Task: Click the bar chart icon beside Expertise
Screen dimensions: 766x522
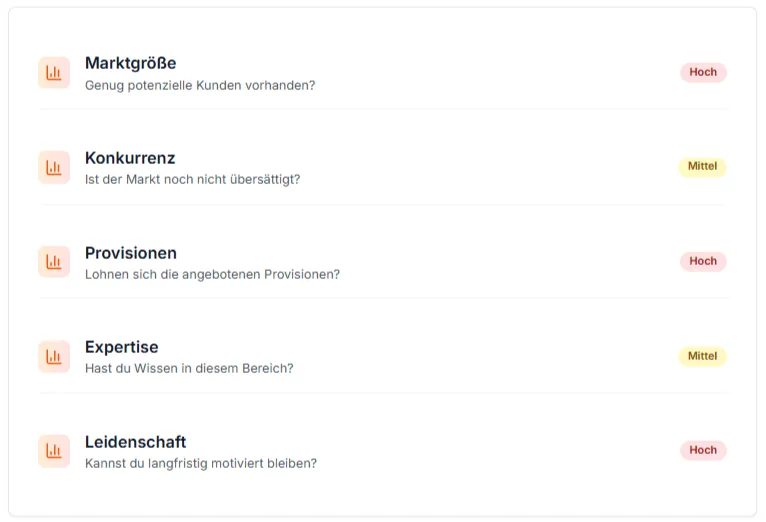Action: point(54,357)
